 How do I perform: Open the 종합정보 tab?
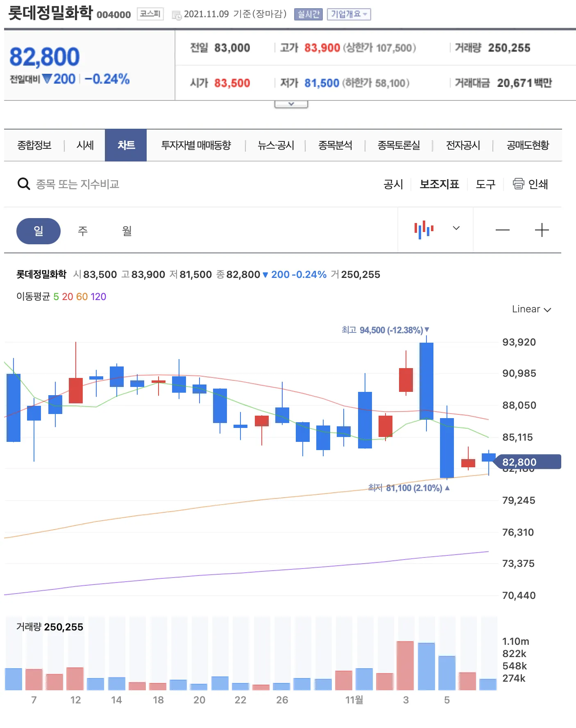click(34, 145)
